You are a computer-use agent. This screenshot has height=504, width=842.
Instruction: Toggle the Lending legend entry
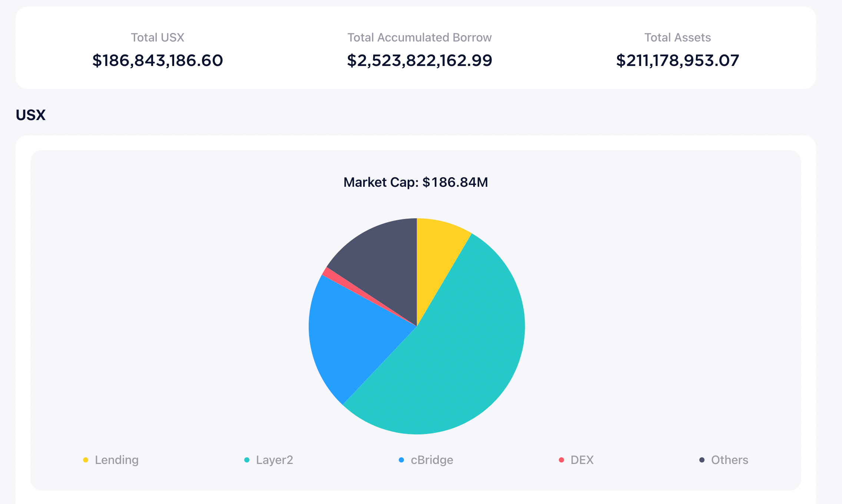tap(111, 460)
